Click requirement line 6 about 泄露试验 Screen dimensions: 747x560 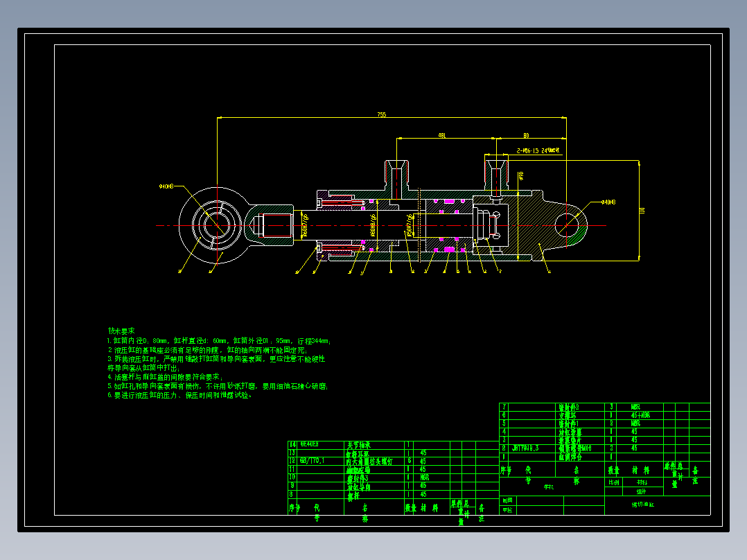(x=180, y=395)
